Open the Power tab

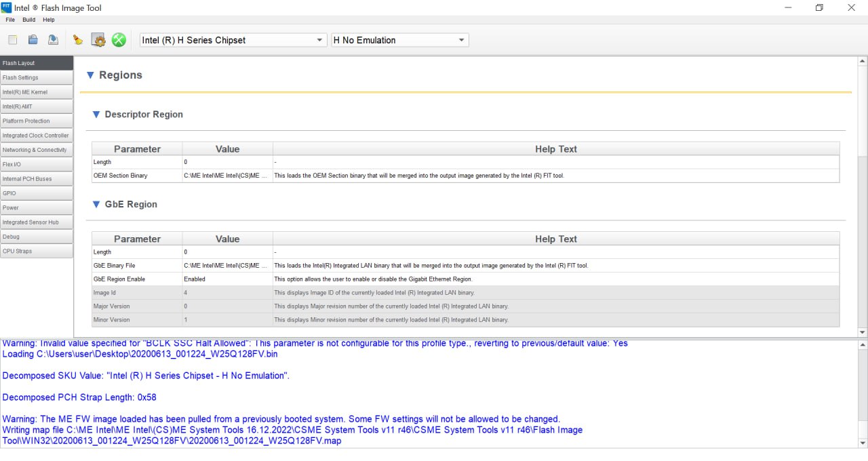coord(37,207)
